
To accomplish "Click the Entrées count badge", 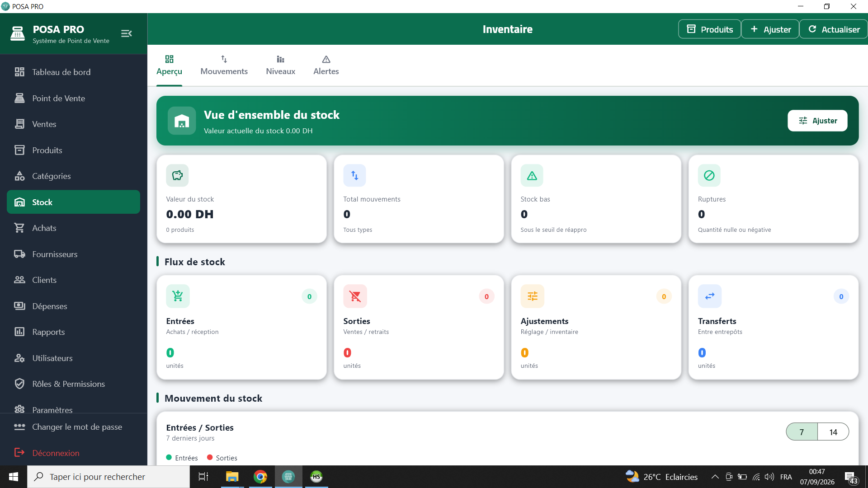I will pyautogui.click(x=309, y=296).
